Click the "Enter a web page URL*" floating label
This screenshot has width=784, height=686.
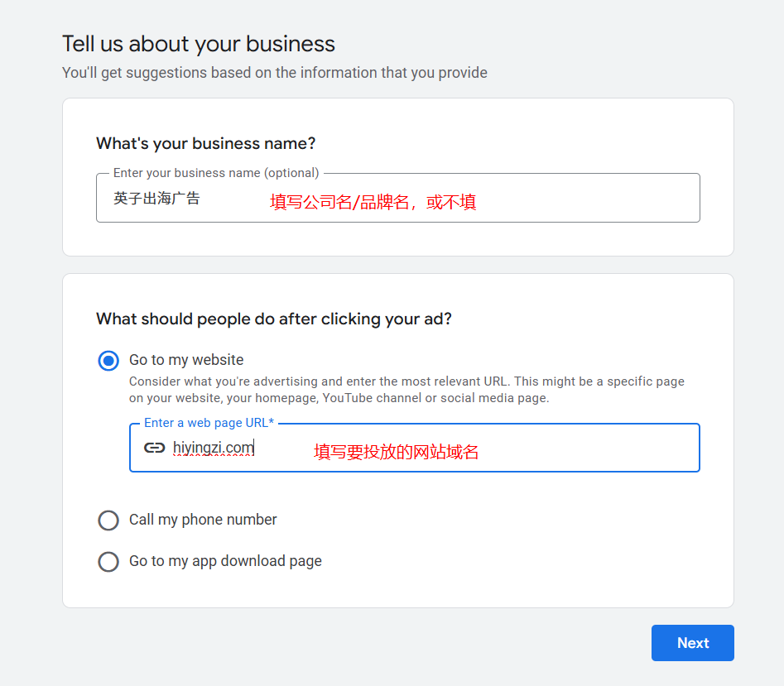tap(209, 423)
